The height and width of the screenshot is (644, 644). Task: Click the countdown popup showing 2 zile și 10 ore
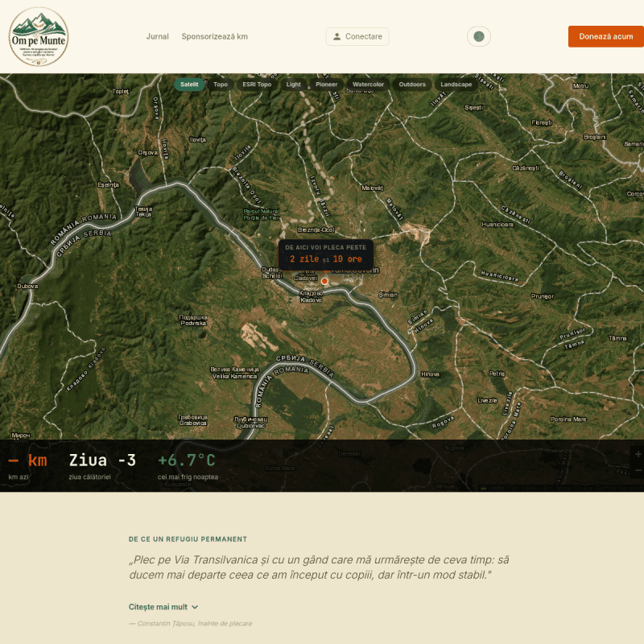coord(324,254)
